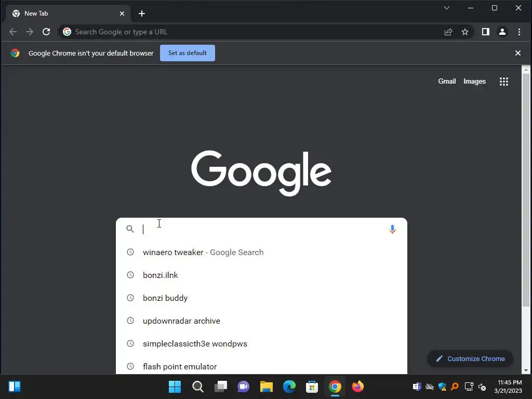This screenshot has width=532, height=399.
Task: Open a new tab with the plus button
Action: pyautogui.click(x=142, y=14)
